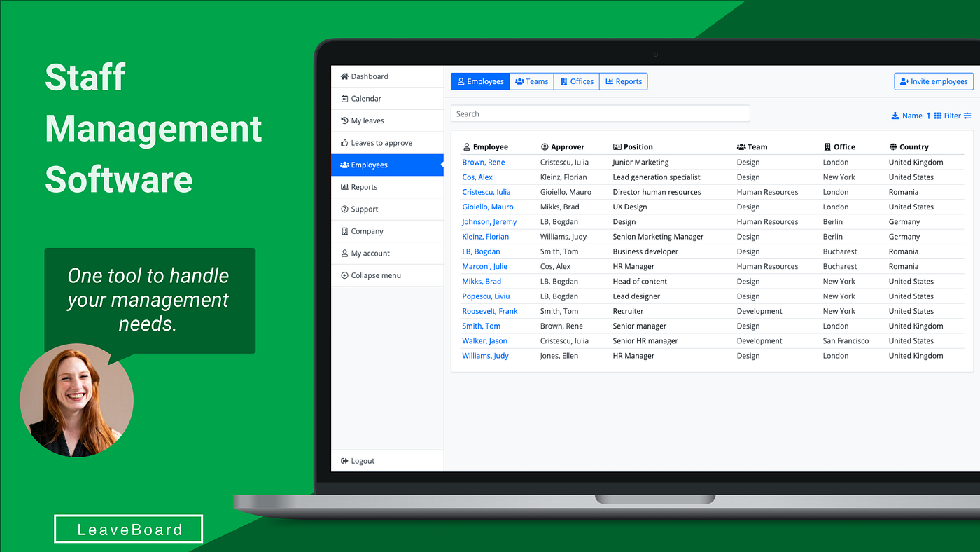Click the My account person icon
This screenshot has width=980, height=552.
pos(344,254)
